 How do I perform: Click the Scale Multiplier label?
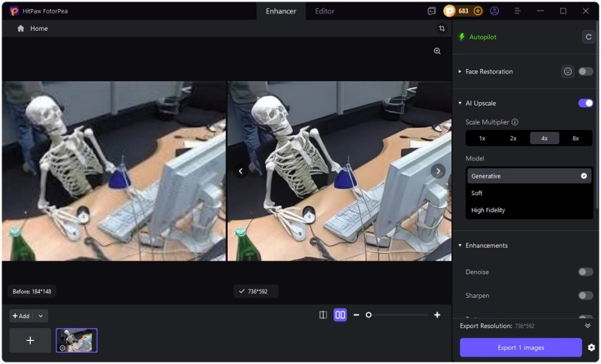click(x=487, y=122)
